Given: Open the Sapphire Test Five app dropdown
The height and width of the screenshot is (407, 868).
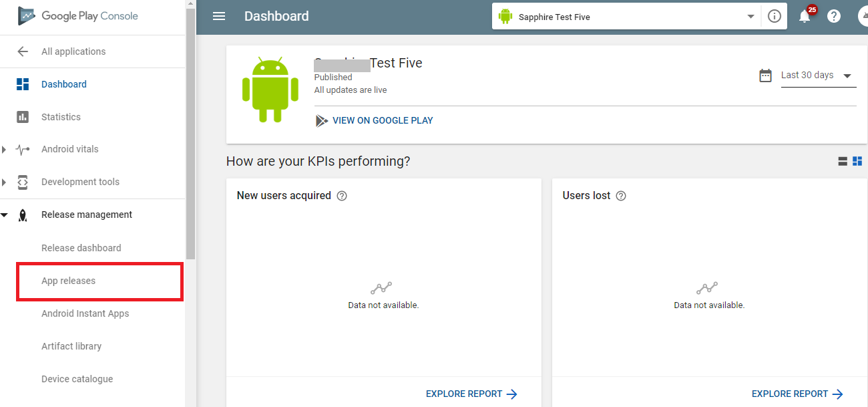Looking at the screenshot, I should pos(626,17).
